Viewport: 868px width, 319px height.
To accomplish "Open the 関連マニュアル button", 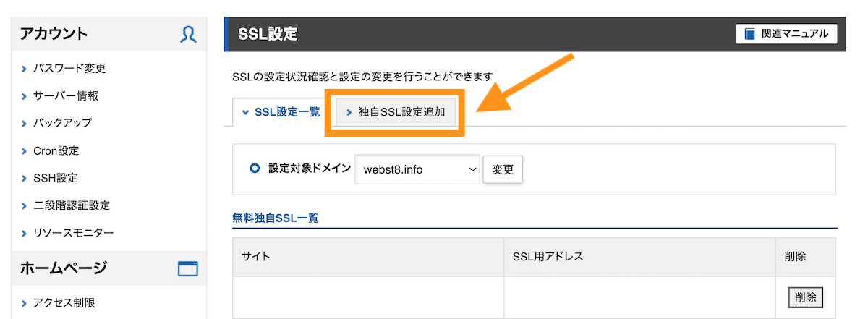I will 786,34.
